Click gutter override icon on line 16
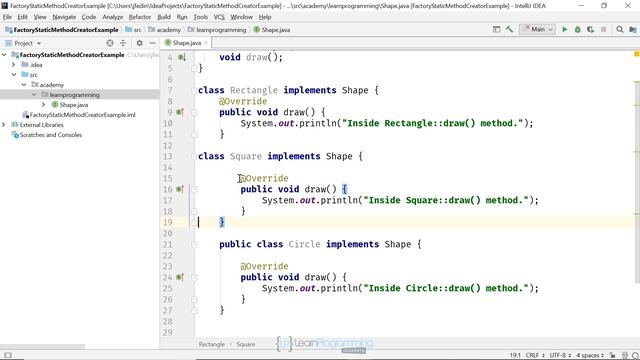The width and height of the screenshot is (640, 360). 180,189
